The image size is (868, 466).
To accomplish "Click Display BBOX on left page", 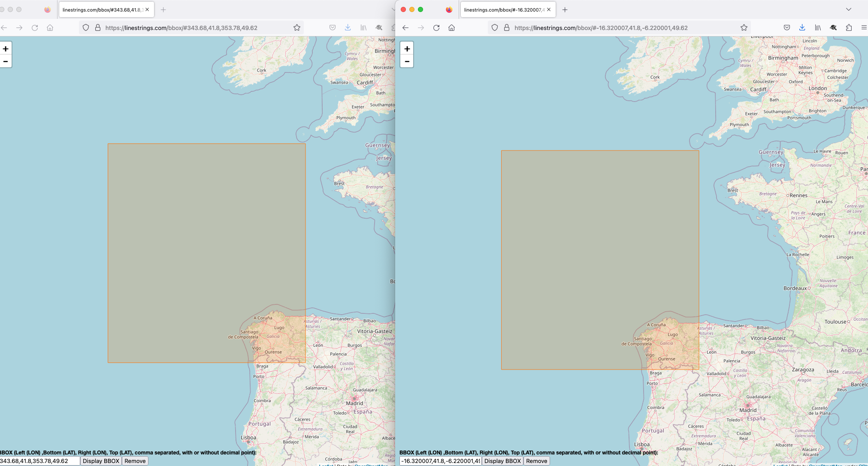I will point(101,461).
